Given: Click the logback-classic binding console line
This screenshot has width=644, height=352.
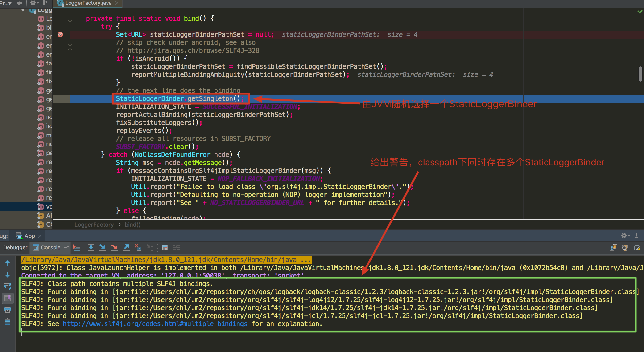Looking at the screenshot, I should coord(330,292).
